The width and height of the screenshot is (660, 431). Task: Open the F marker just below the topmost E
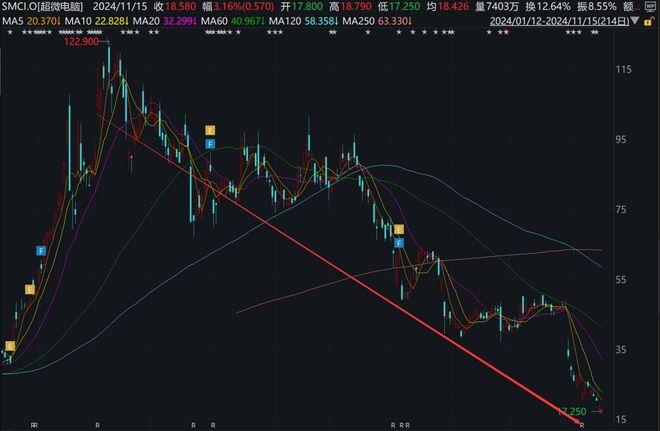pyautogui.click(x=210, y=144)
